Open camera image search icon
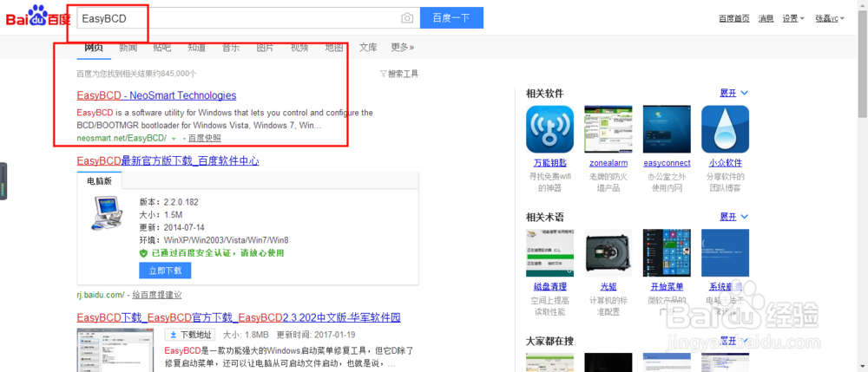The width and height of the screenshot is (868, 372). tap(407, 18)
